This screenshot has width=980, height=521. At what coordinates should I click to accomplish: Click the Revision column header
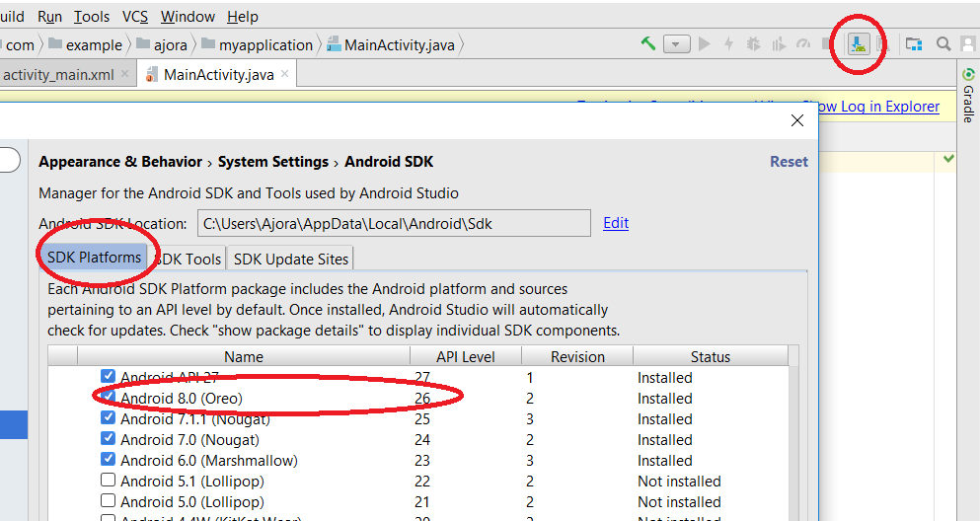click(577, 356)
